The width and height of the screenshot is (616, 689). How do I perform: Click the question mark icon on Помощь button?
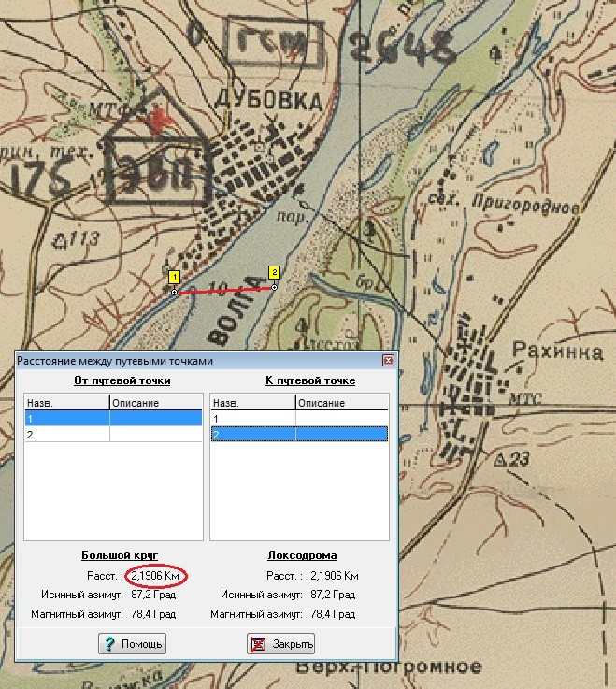(108, 644)
